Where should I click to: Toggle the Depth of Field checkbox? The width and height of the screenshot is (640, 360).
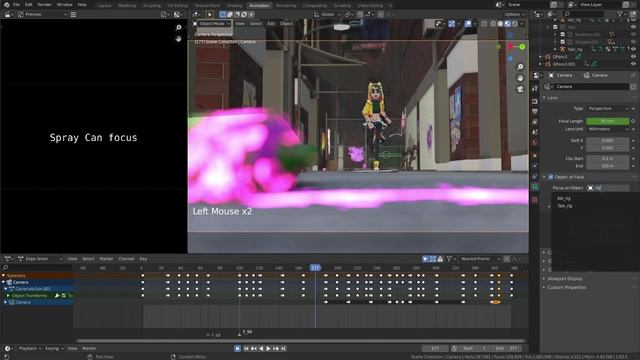[551, 177]
